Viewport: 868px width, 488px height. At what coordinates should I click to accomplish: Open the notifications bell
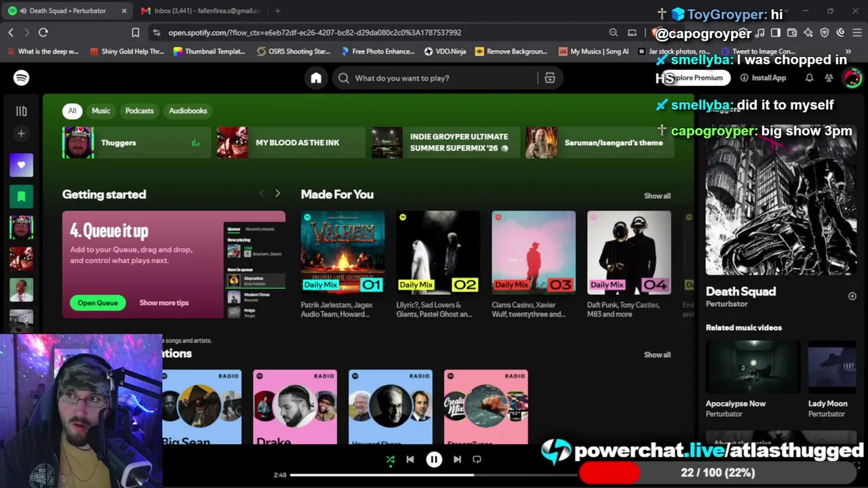click(x=809, y=78)
